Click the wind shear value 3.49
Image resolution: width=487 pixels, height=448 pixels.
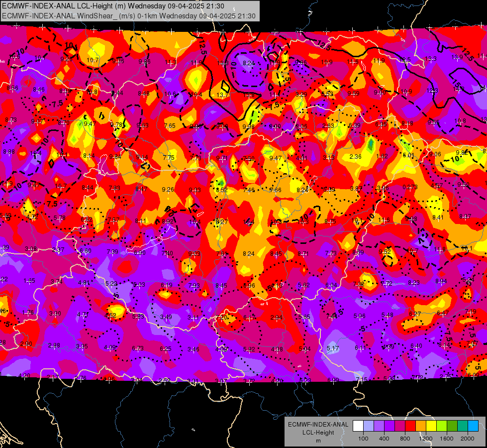tap(166, 317)
